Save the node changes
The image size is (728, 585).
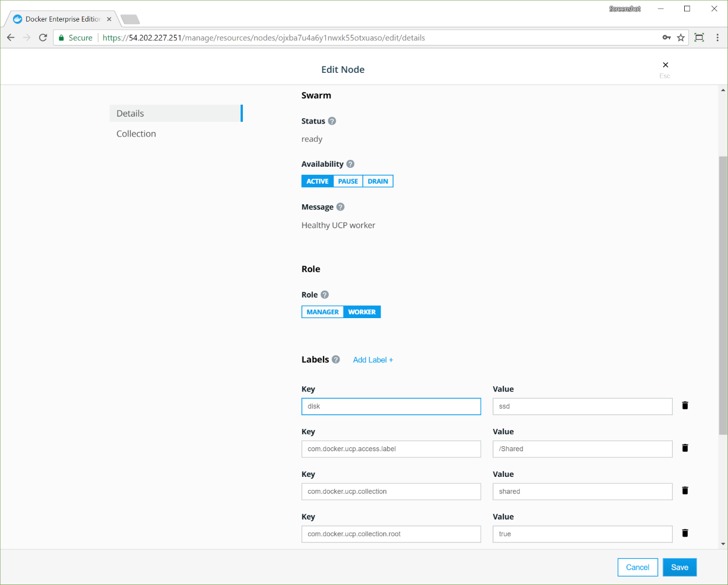(679, 567)
